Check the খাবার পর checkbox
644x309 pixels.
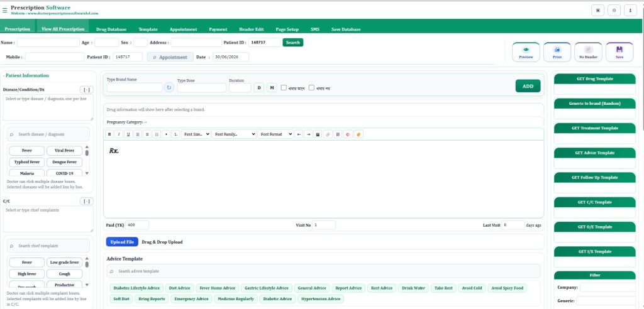[x=312, y=87]
